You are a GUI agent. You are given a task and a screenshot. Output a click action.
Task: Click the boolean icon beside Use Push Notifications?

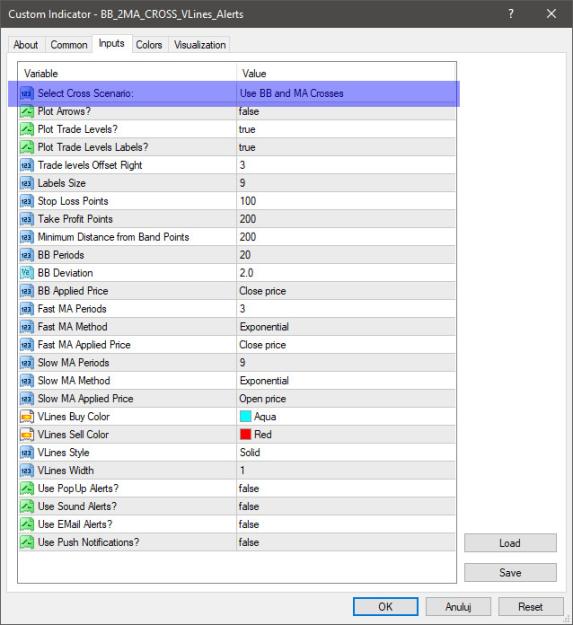(x=27, y=542)
